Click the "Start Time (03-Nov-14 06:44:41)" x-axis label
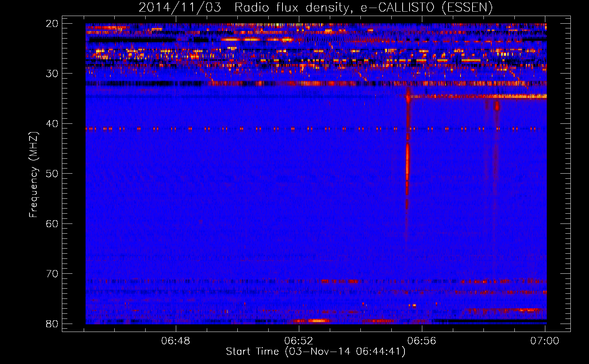 point(316,352)
